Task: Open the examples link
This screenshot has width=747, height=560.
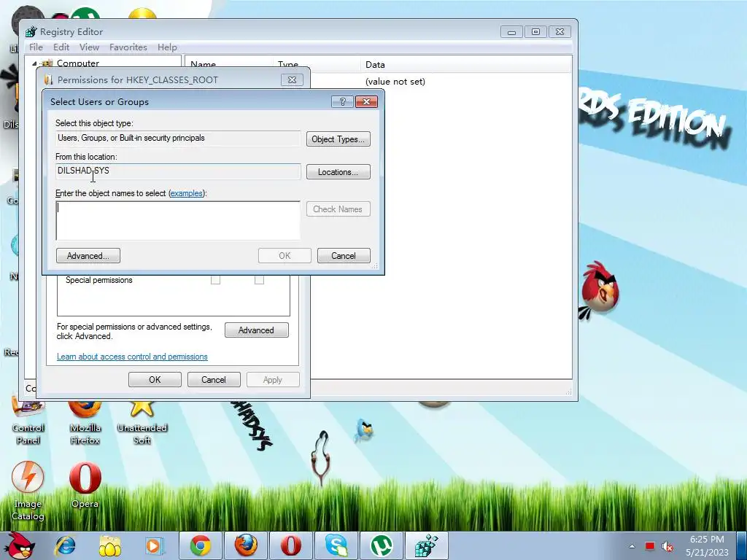Action: [x=186, y=193]
